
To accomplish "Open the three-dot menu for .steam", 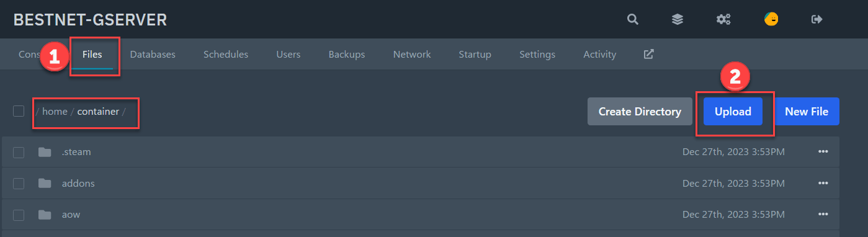I will tap(823, 152).
